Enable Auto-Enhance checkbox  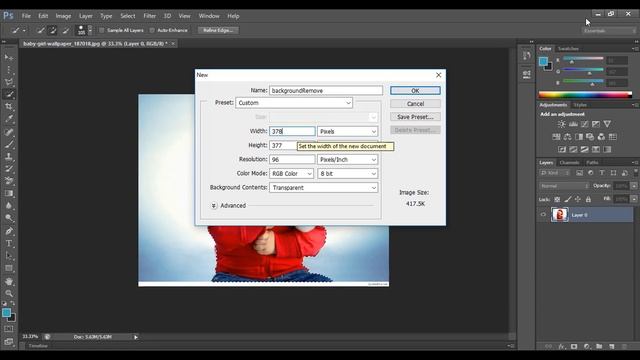[x=152, y=30]
